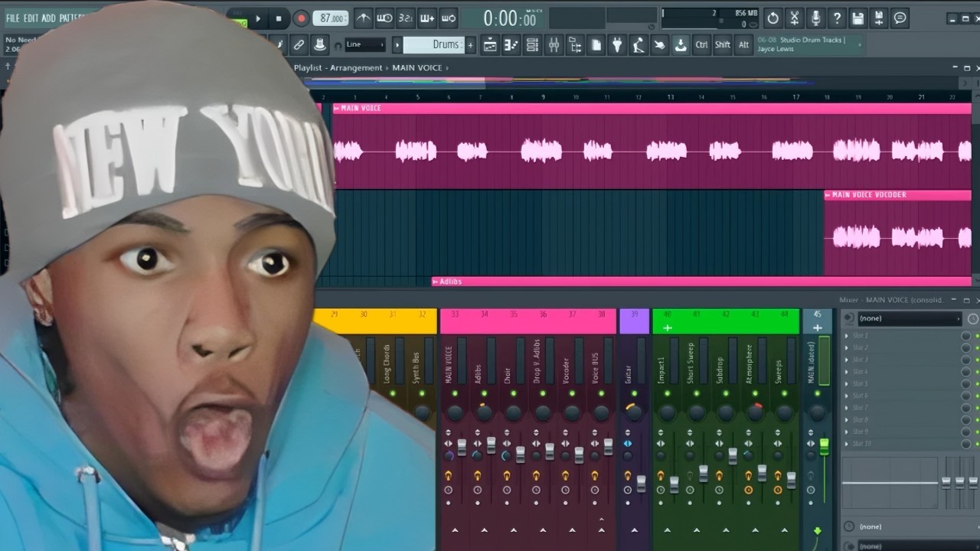Image resolution: width=980 pixels, height=551 pixels.
Task: Toggle the recording countdown icon
Action: point(406,18)
